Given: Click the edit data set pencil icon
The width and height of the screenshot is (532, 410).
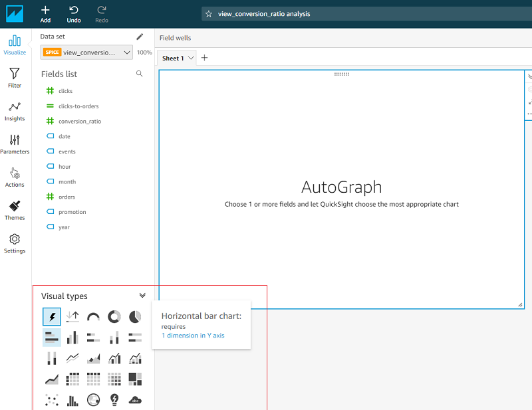Looking at the screenshot, I should [140, 37].
